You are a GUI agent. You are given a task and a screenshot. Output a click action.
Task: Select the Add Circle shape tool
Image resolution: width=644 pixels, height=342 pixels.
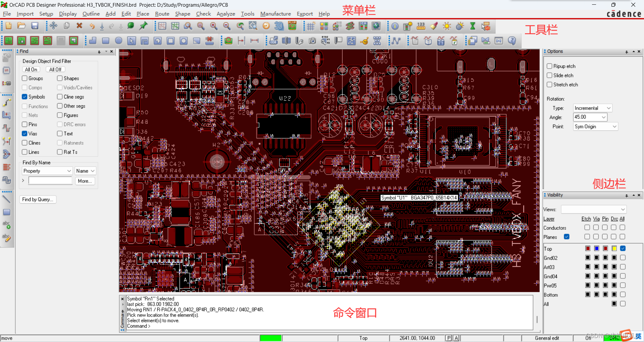pos(119,41)
